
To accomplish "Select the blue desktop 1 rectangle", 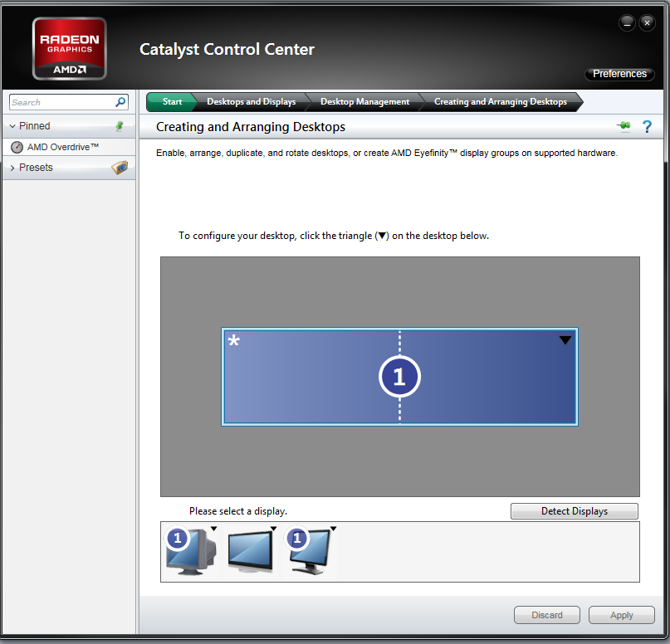I will [399, 377].
